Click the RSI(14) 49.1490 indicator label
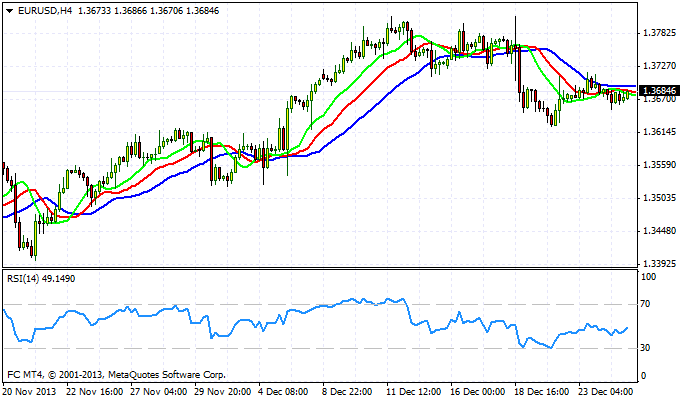This screenshot has width=680, height=400. (41, 279)
